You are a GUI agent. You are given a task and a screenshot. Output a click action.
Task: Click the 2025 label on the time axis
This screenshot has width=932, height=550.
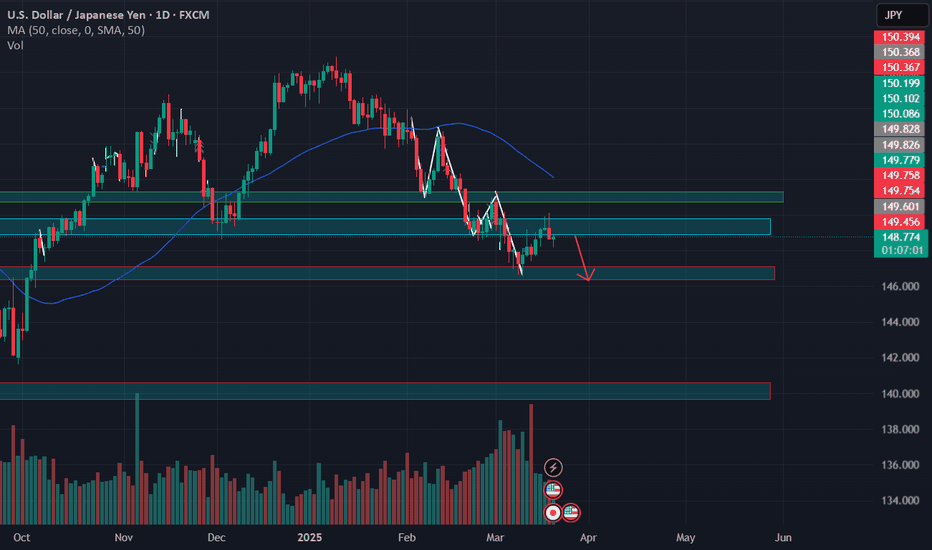point(310,538)
